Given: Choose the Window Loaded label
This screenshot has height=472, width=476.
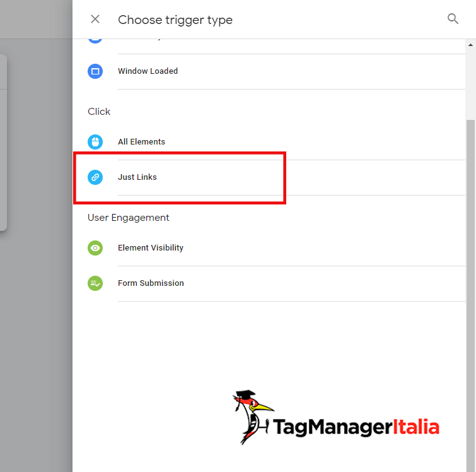Looking at the screenshot, I should (x=148, y=71).
